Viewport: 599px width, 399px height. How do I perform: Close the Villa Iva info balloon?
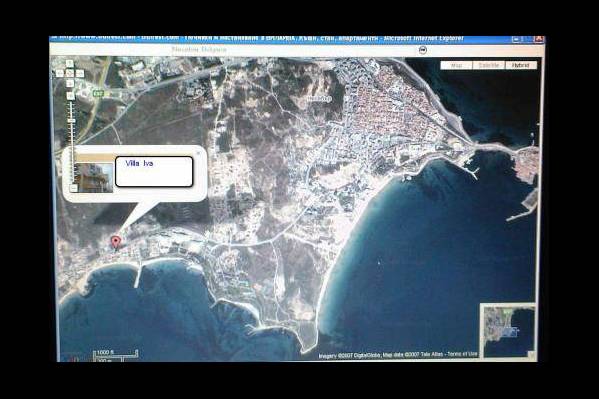pos(198,152)
